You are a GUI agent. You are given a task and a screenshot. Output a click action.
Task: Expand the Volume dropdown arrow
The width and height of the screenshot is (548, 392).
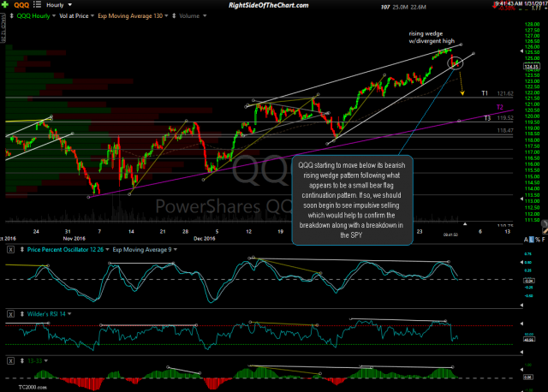pos(205,16)
